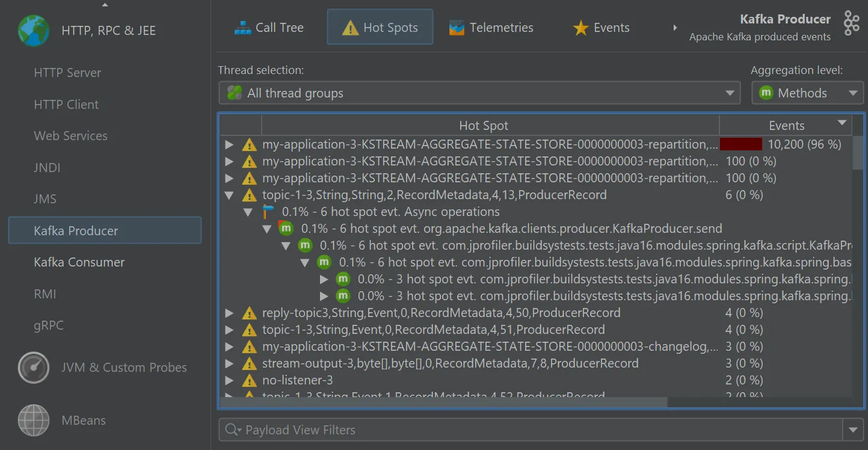Open the MBeans globe icon

[x=34, y=420]
